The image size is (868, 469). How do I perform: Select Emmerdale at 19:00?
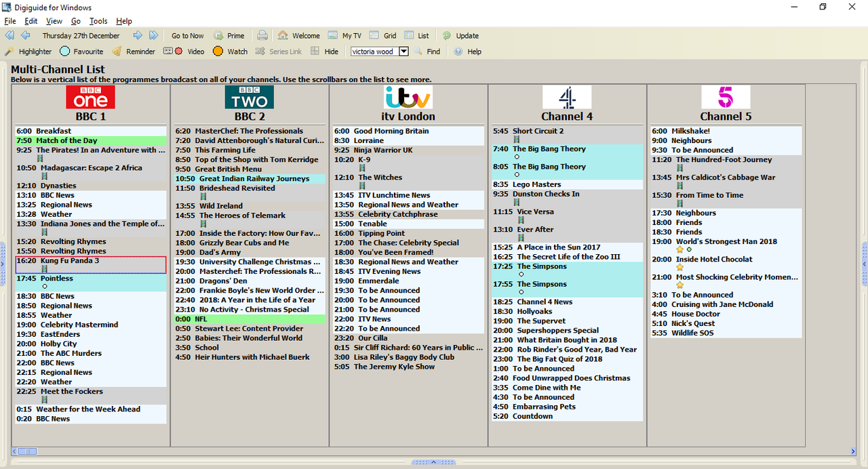[x=408, y=281]
